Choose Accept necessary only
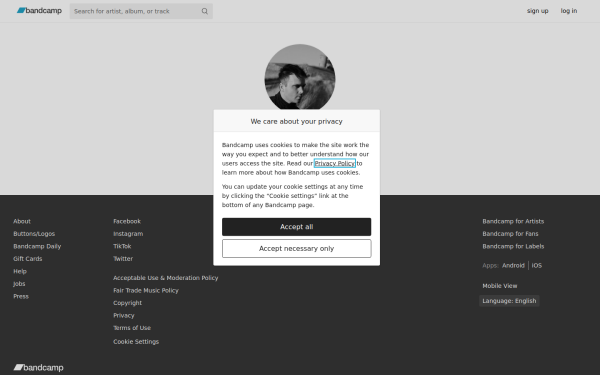 (297, 248)
